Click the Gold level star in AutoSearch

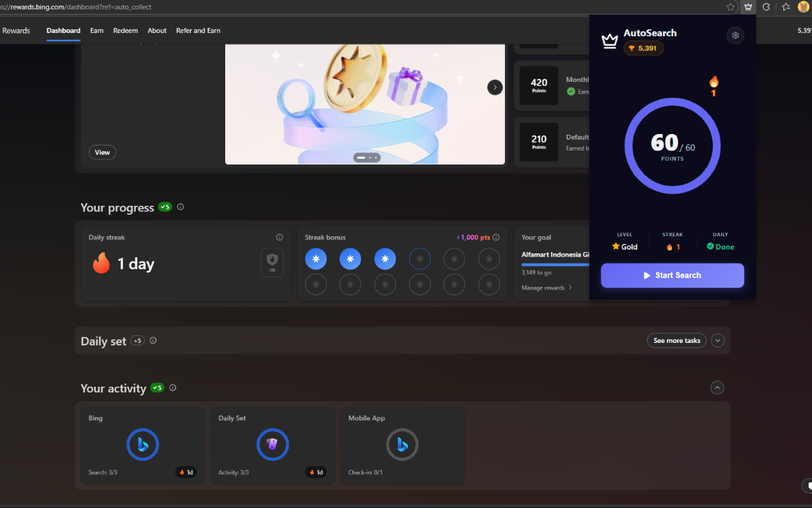(x=615, y=246)
